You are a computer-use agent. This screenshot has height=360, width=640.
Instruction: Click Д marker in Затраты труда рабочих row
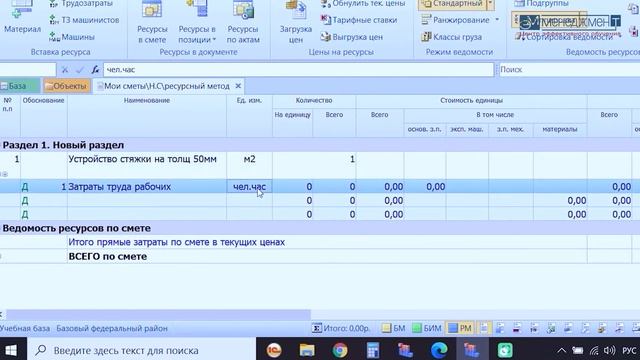pyautogui.click(x=25, y=187)
